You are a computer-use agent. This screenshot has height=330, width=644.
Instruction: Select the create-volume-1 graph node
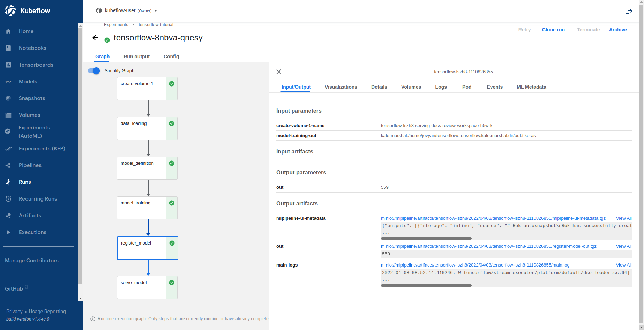click(147, 89)
